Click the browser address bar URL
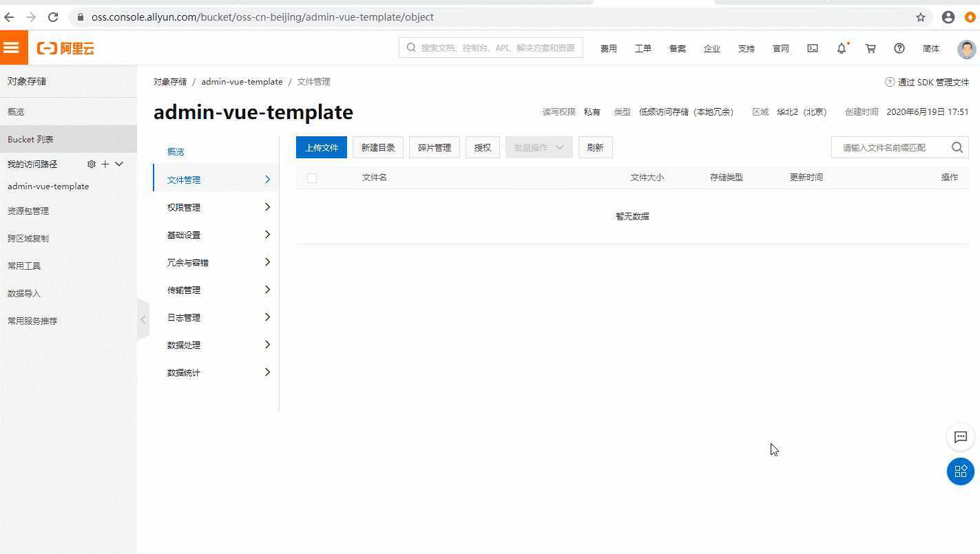 coord(262,17)
